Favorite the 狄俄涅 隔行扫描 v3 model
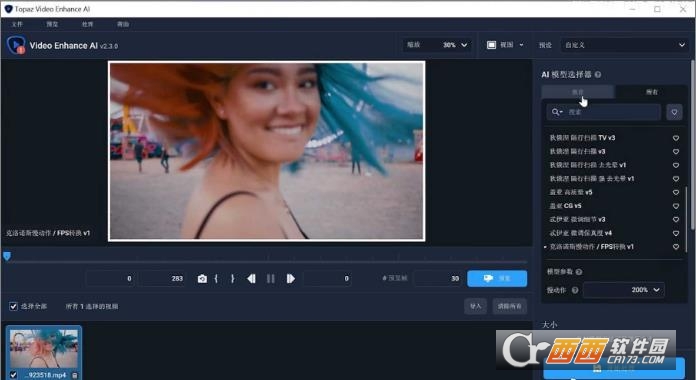Image resolution: width=696 pixels, height=380 pixels. pyautogui.click(x=676, y=152)
